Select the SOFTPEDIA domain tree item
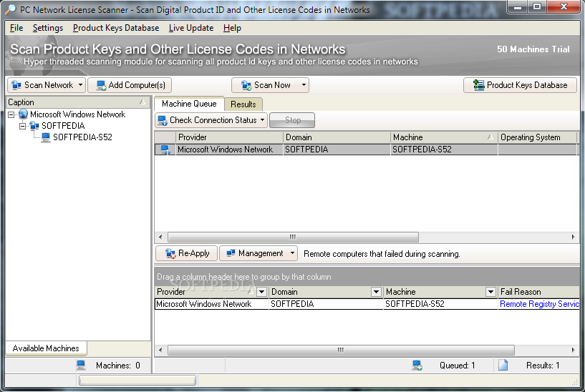The width and height of the screenshot is (585, 392). [63, 126]
